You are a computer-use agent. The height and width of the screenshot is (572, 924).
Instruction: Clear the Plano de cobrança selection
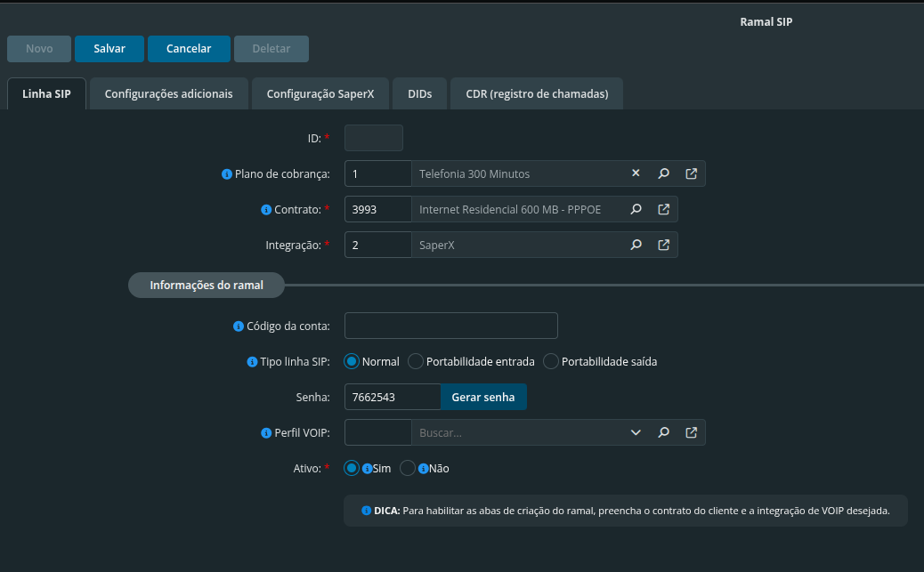(636, 173)
